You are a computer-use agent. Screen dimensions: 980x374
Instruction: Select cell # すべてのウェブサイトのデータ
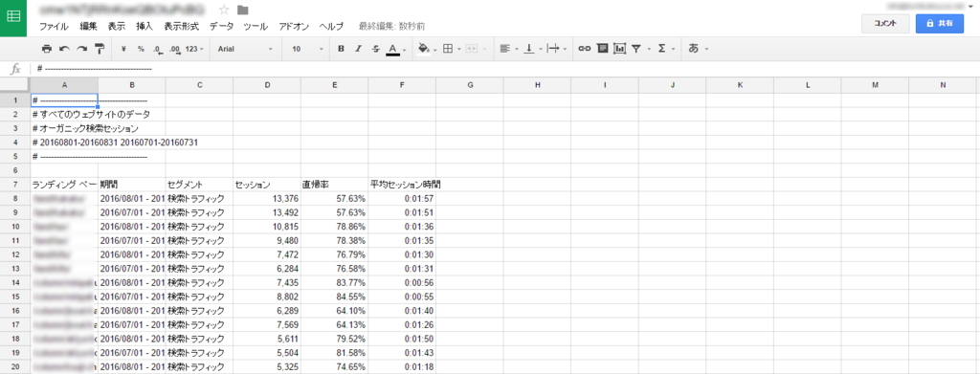(64, 115)
